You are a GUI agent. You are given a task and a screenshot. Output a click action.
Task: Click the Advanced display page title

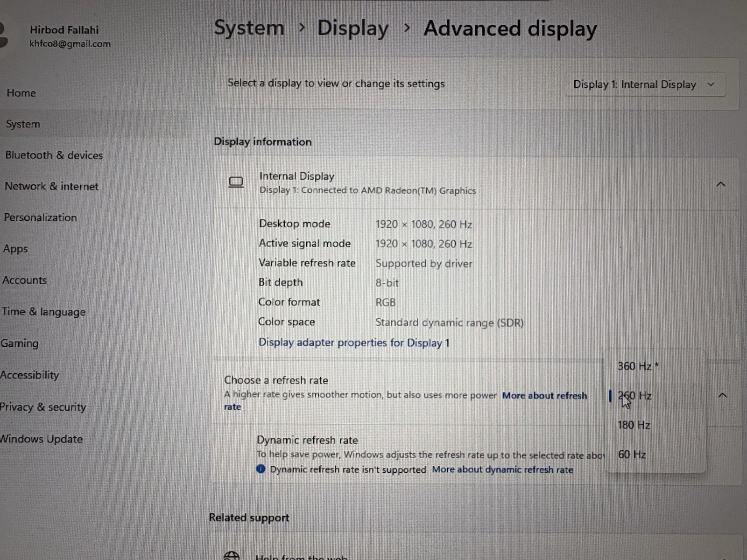[510, 29]
